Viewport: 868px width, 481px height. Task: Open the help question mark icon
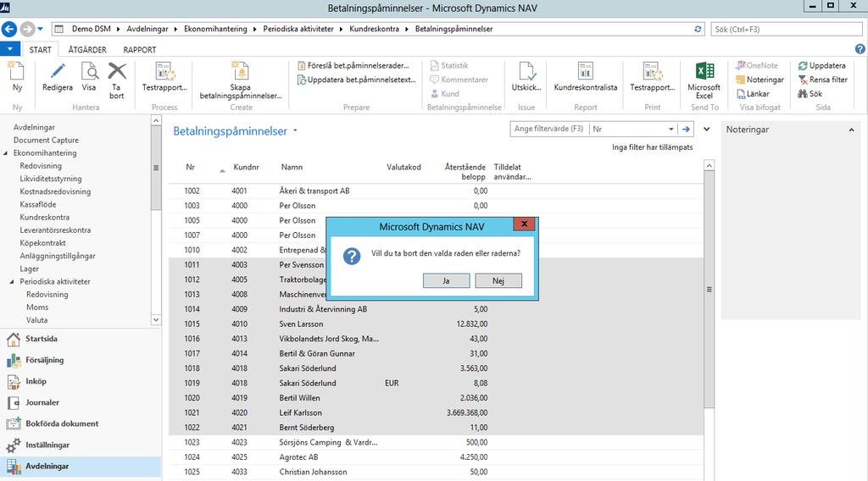[860, 49]
